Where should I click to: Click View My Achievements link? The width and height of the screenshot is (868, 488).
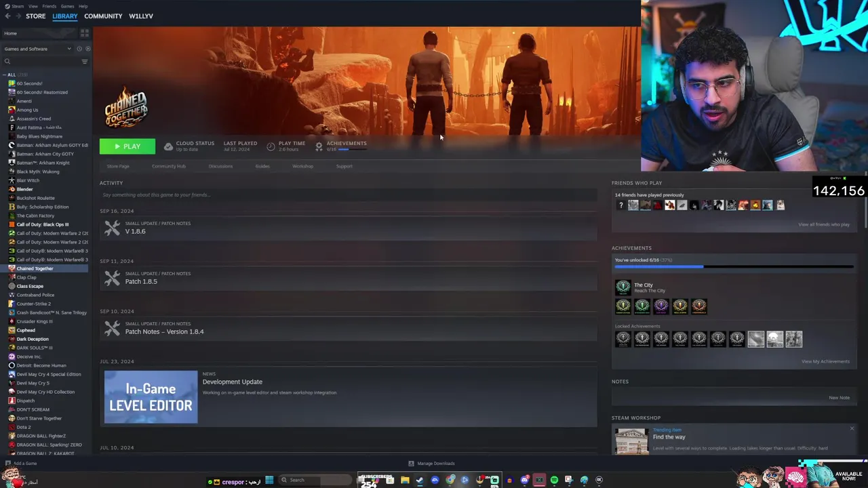click(x=825, y=361)
